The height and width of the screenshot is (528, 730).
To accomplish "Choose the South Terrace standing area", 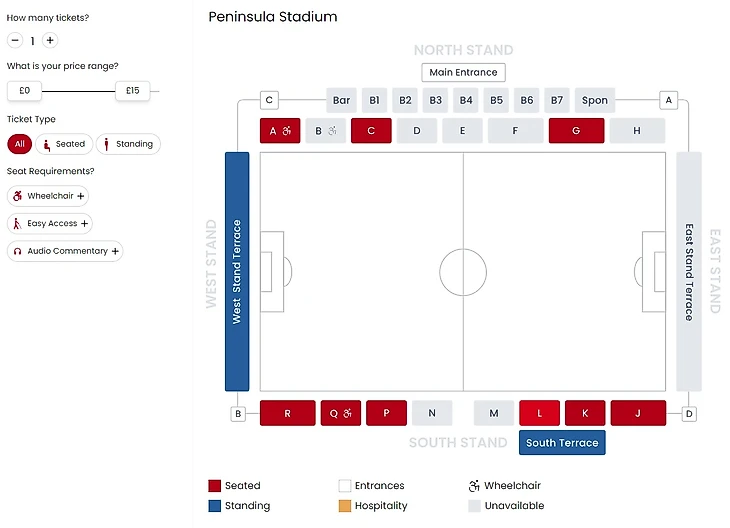I will tap(562, 443).
